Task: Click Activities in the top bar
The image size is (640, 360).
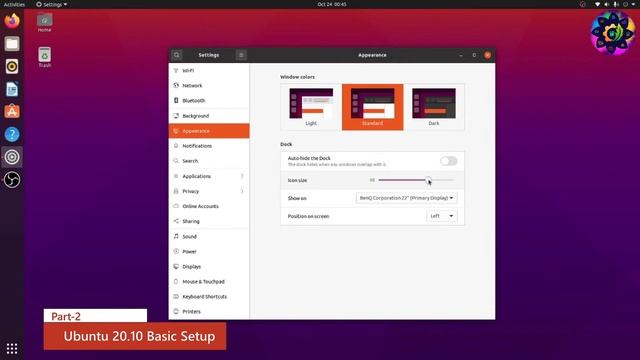Action: tap(14, 4)
